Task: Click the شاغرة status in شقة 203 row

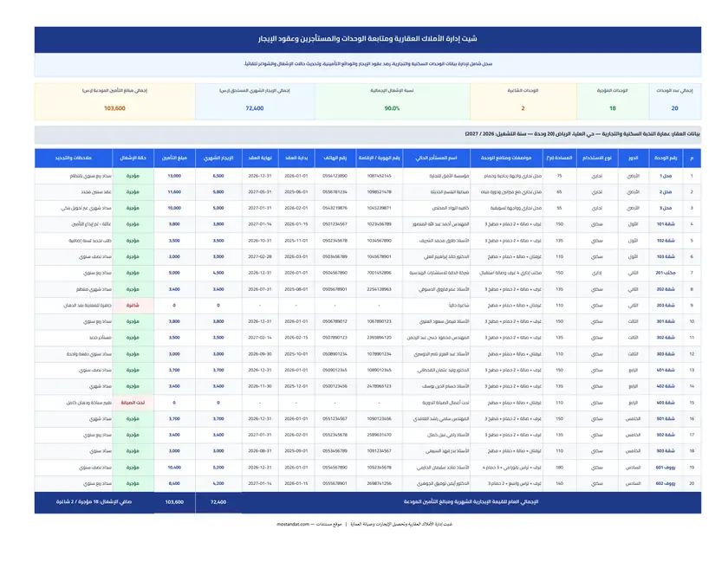Action: click(x=133, y=306)
